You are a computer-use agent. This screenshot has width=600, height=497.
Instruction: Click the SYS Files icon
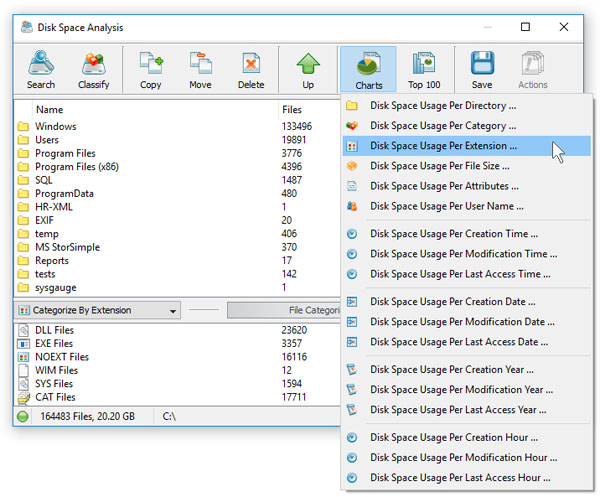pyautogui.click(x=23, y=384)
